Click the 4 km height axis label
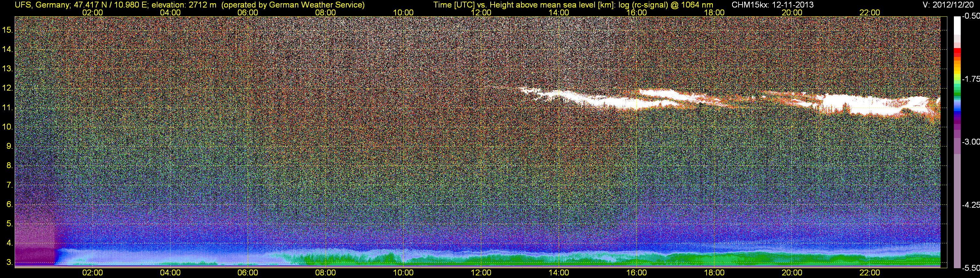Viewport: 980px width, 278px height. point(10,243)
